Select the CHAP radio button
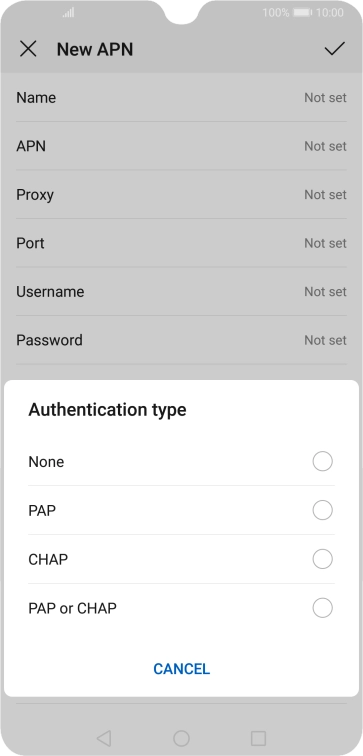 323,559
